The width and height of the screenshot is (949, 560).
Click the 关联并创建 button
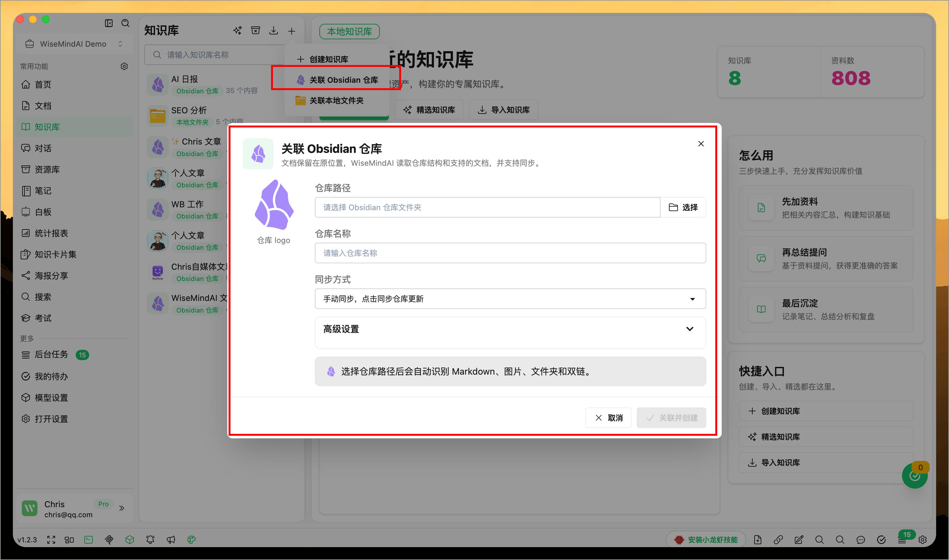(x=671, y=418)
